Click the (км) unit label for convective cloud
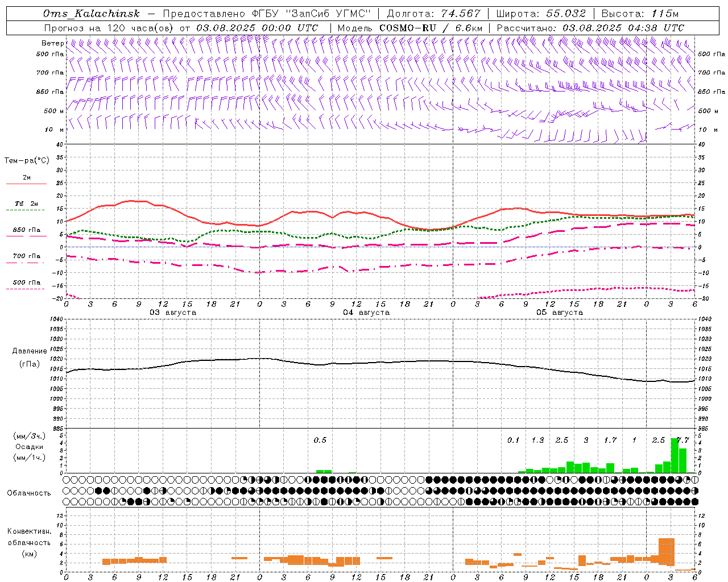Screen dimensions: 728x582 pyautogui.click(x=30, y=554)
